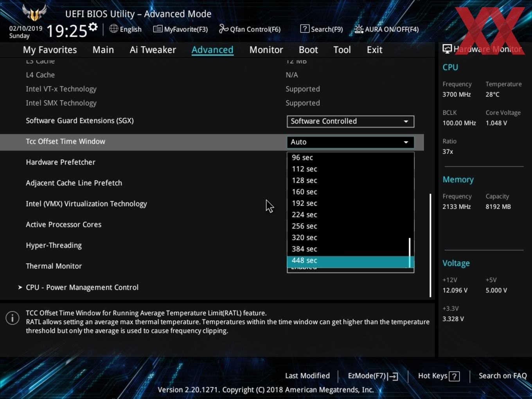Select Intel (VMX) Virtualization Technology row
Screen dimensions: 532x399
(x=86, y=204)
